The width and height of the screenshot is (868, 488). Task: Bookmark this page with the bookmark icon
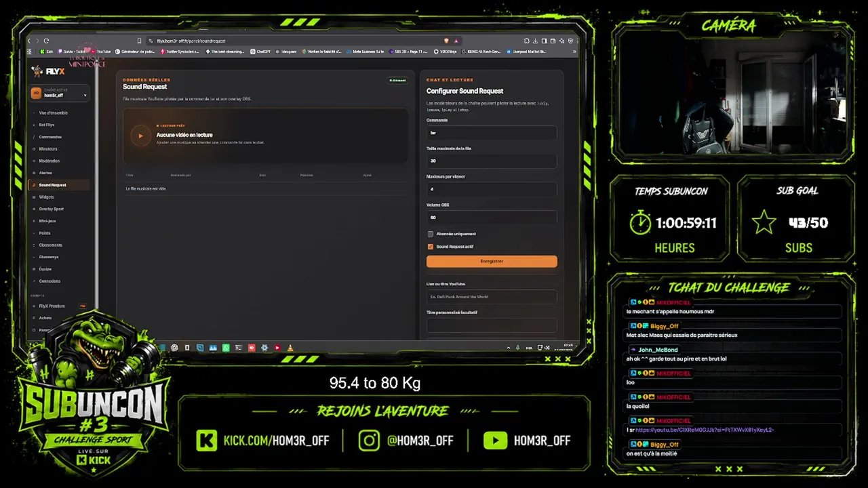click(139, 41)
